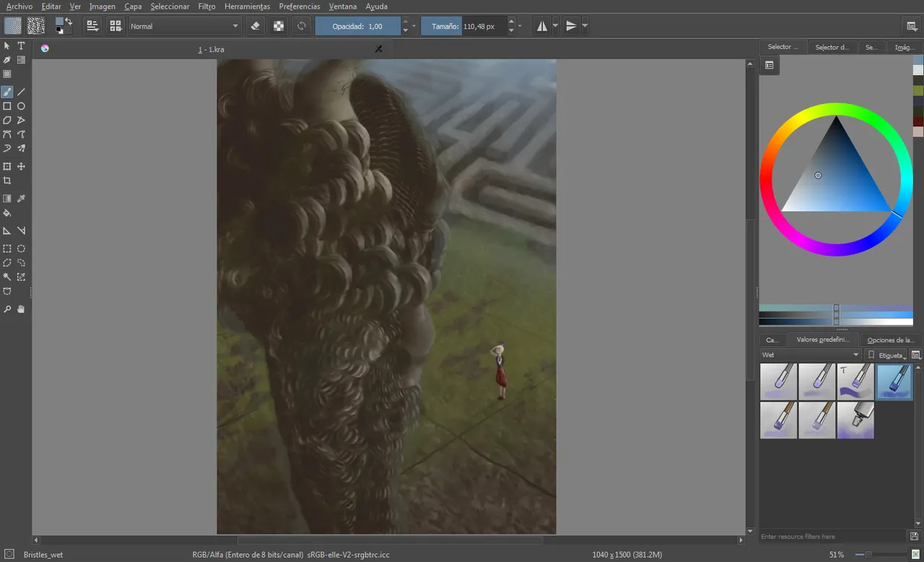Close the 1.kra document tab

pos(378,49)
